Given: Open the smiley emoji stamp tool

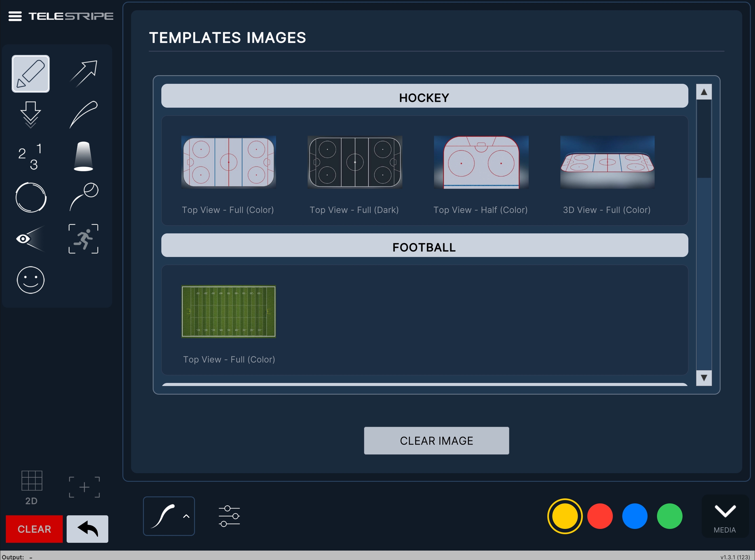Looking at the screenshot, I should (x=30, y=280).
